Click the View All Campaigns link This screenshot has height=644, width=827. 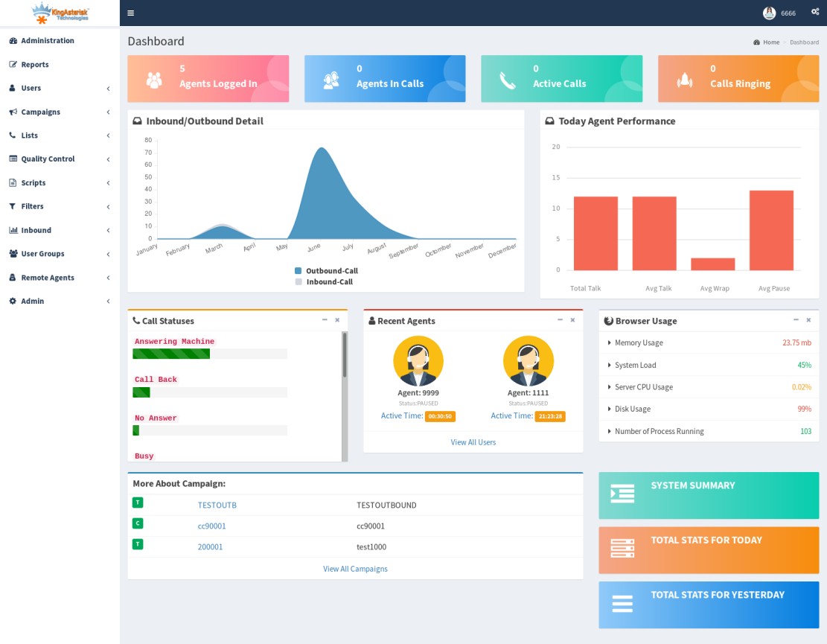point(355,569)
